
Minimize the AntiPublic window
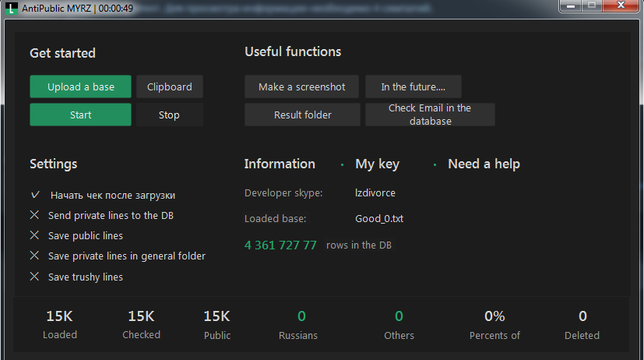point(573,6)
